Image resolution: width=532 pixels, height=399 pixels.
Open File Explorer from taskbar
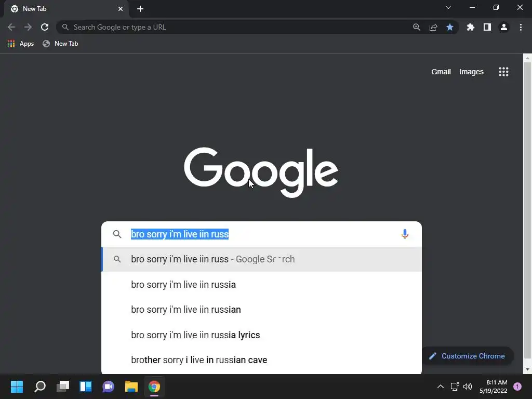[x=131, y=387]
